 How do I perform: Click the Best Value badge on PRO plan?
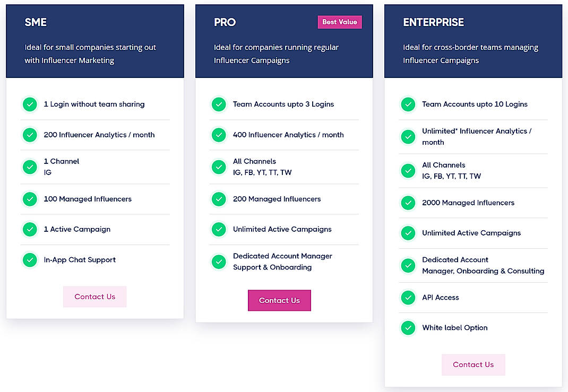[x=340, y=22]
